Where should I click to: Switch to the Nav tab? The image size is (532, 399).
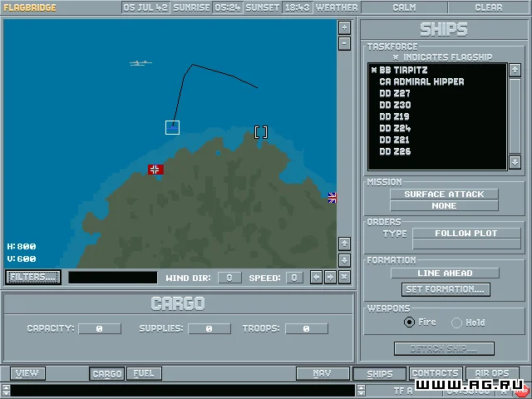[322, 374]
